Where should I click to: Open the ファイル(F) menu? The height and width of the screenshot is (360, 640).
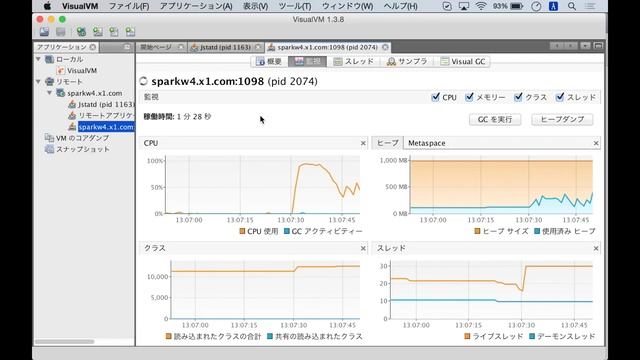pos(129,6)
